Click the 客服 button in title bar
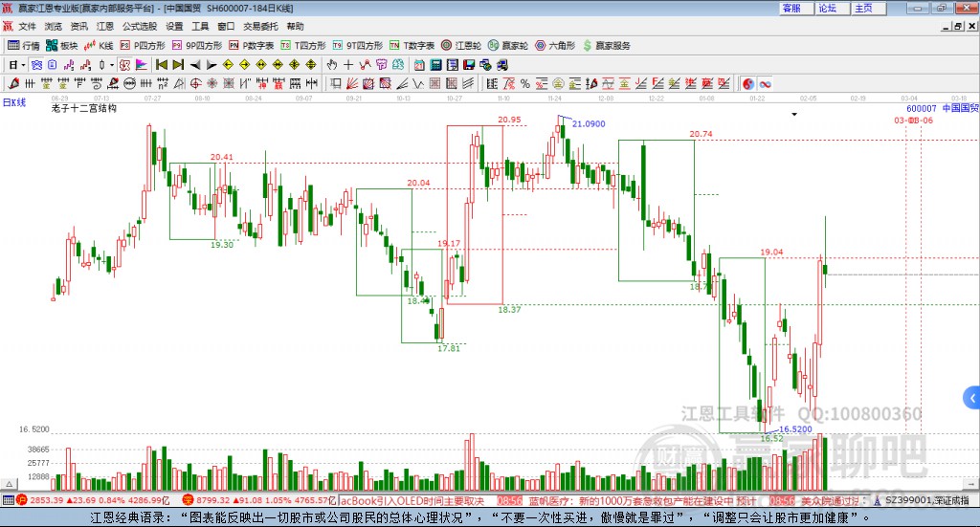This screenshot has height=527, width=980. [795, 8]
